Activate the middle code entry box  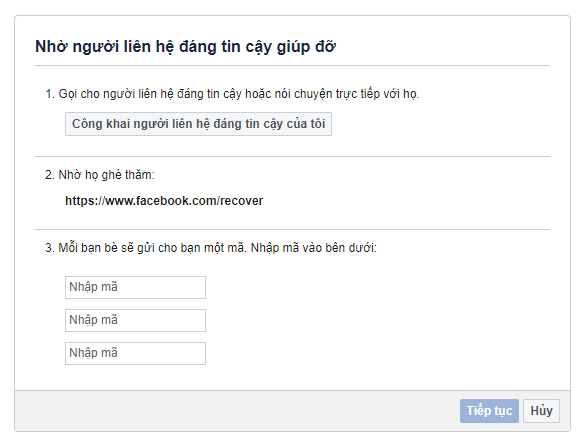point(136,320)
